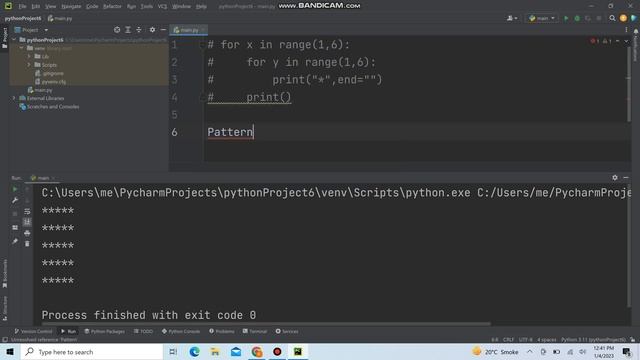Open Version Control tool window
Image resolution: width=640 pixels, height=360 pixels.
coord(33,331)
